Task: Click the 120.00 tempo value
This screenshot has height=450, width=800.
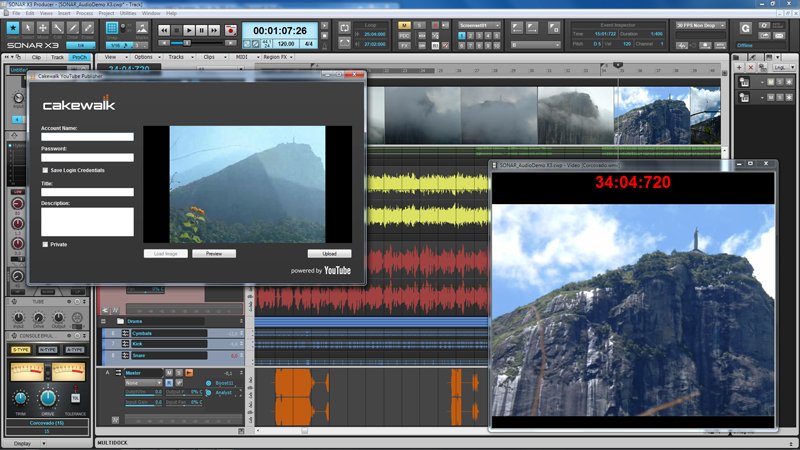Action: pos(286,44)
